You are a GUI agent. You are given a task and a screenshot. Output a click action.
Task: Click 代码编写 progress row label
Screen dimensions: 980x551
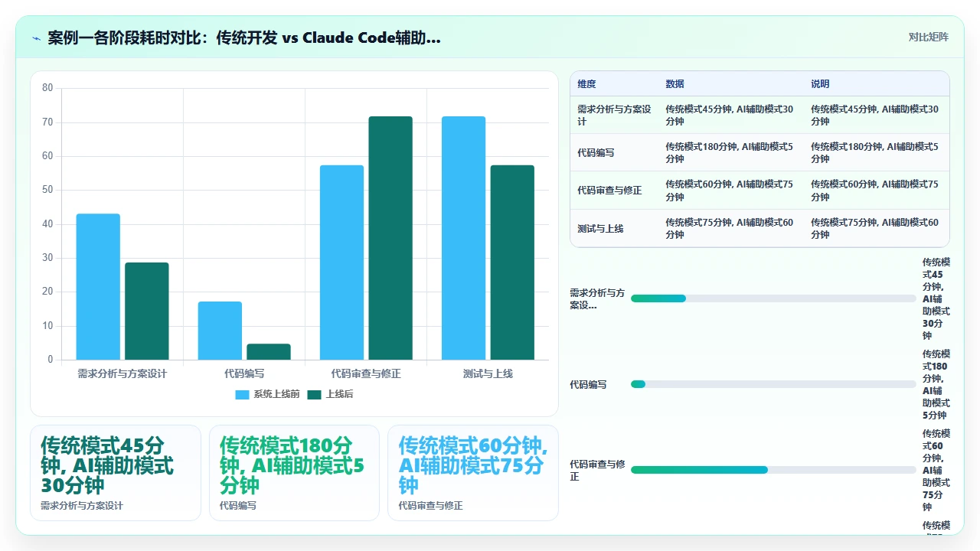point(588,385)
